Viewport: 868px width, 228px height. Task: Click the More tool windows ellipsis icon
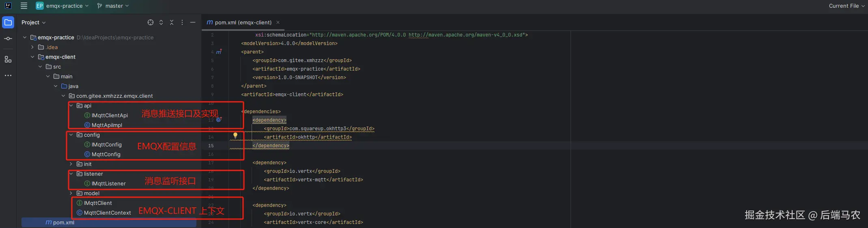[x=8, y=75]
